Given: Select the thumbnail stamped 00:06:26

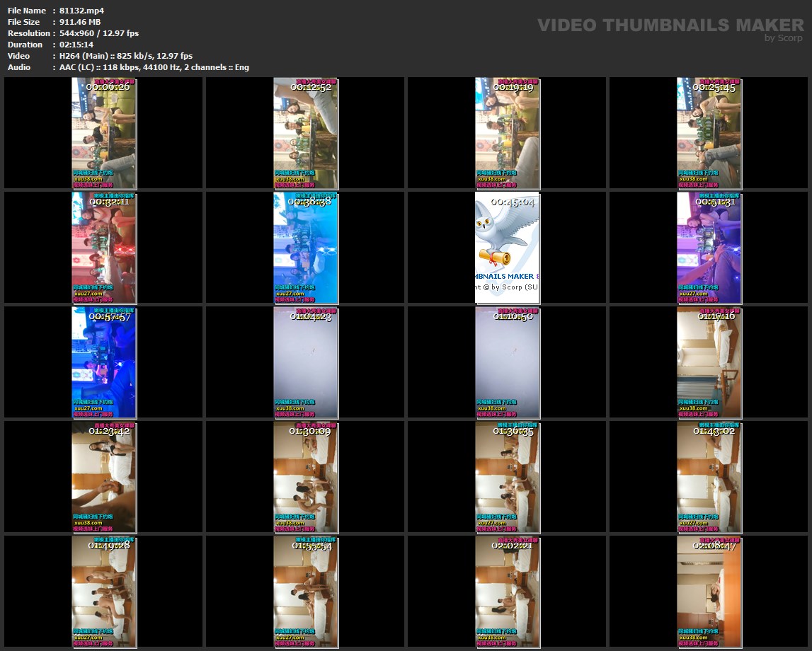Looking at the screenshot, I should (104, 133).
